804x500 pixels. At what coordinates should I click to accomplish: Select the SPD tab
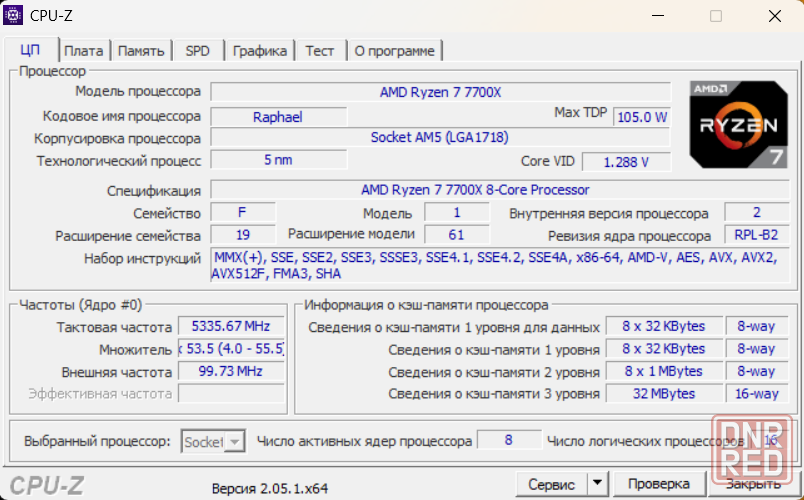(198, 51)
